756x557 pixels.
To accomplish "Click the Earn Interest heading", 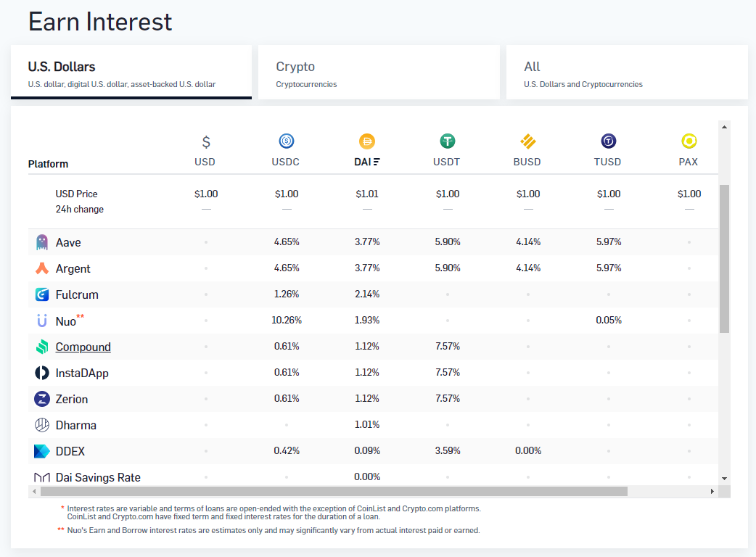I will pos(100,22).
